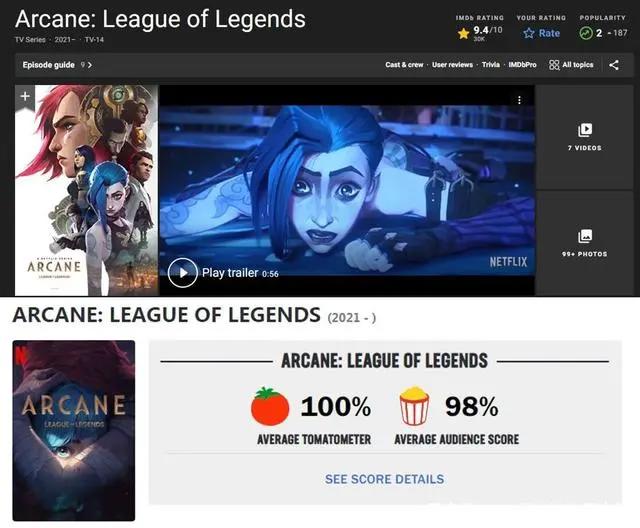The width and height of the screenshot is (640, 528).
Task: Click the blue Rate star
Action: click(529, 33)
